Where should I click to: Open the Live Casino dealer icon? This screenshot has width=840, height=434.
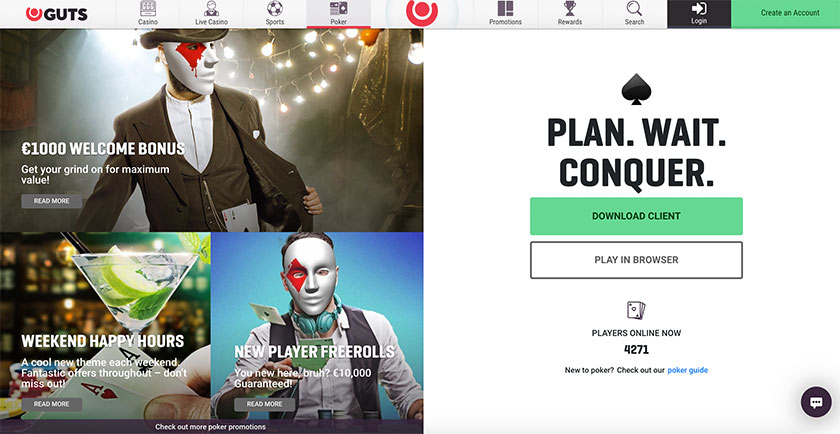[211, 9]
